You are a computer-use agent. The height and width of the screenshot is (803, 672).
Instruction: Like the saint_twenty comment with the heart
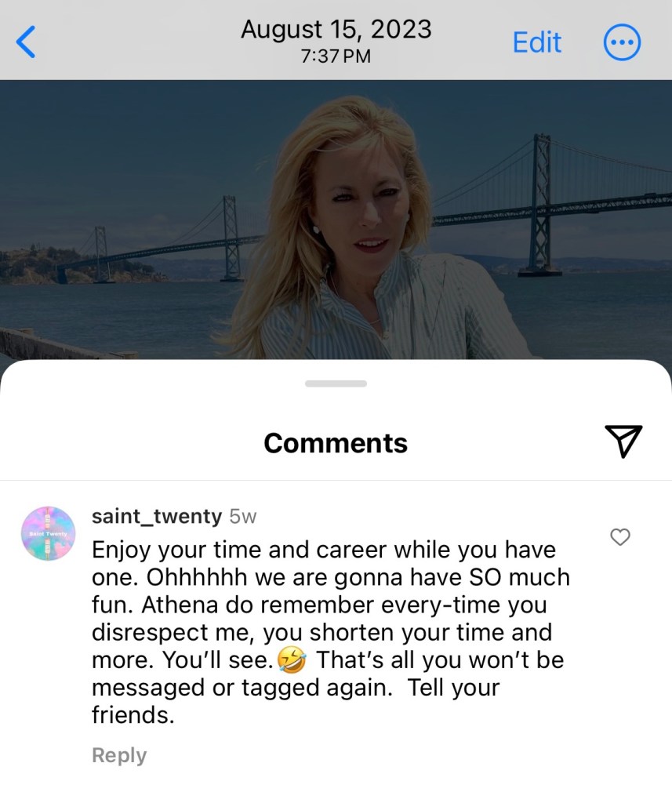click(x=620, y=537)
